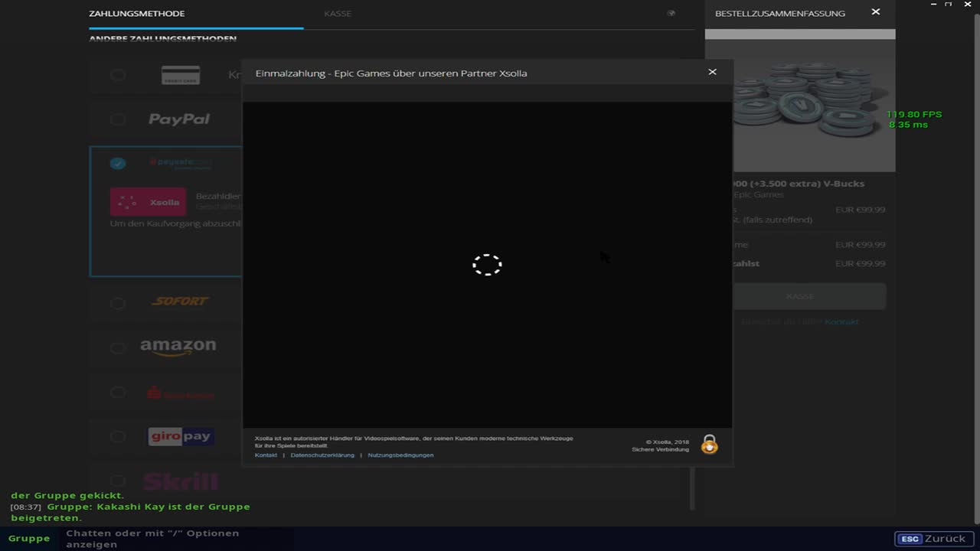The height and width of the screenshot is (551, 980).
Task: Click the Kontakt link in the order summary
Action: (x=841, y=322)
